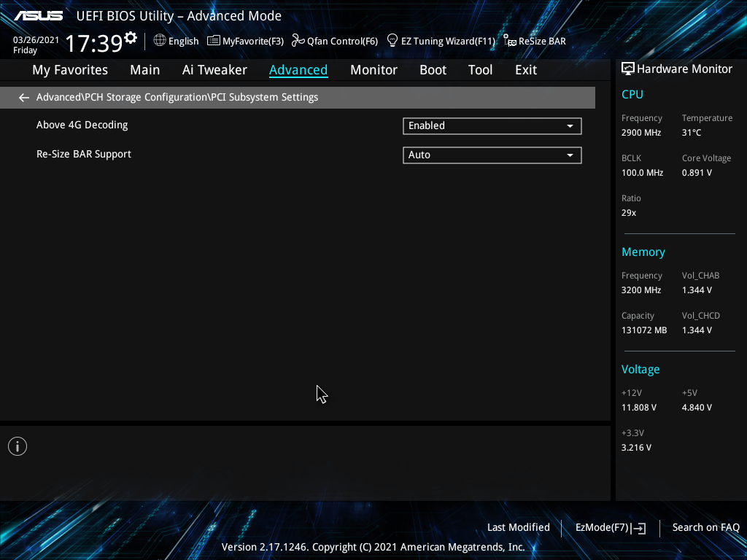Click dropdown arrow next to Enabled

tap(570, 126)
